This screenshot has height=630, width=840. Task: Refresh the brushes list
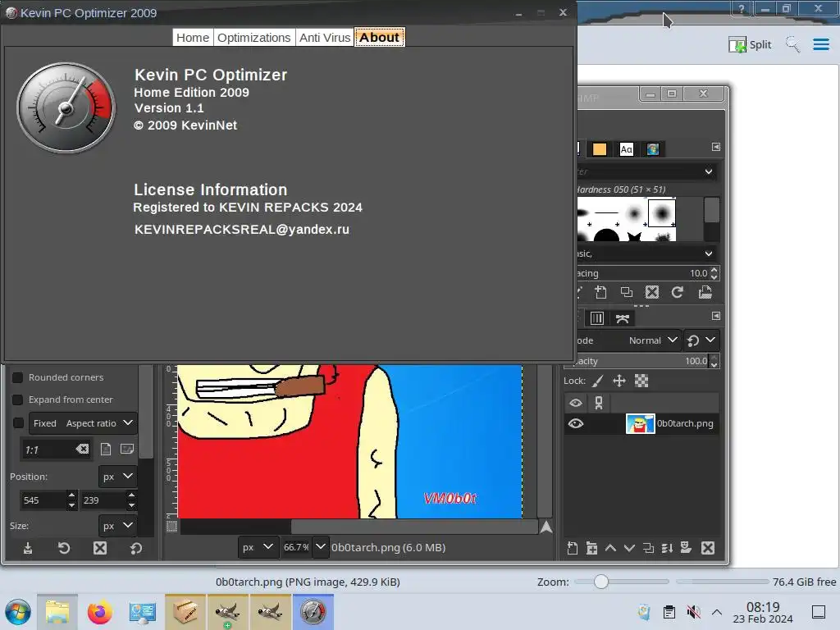click(x=677, y=292)
